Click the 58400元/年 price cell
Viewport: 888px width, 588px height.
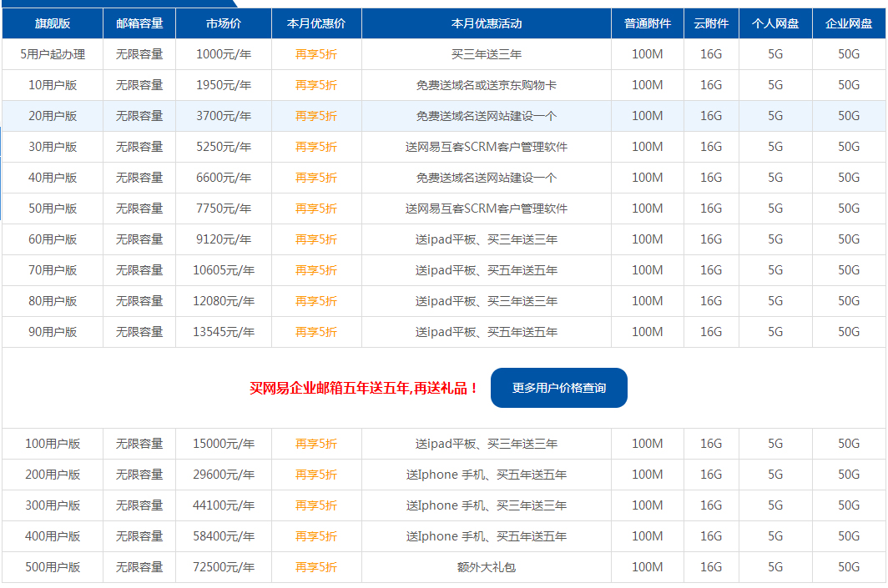pyautogui.click(x=224, y=536)
